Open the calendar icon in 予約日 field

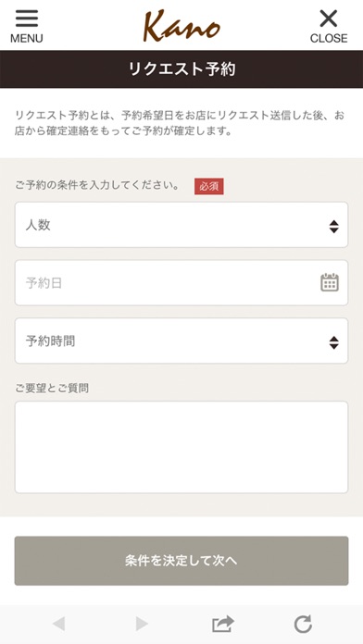pyautogui.click(x=330, y=282)
